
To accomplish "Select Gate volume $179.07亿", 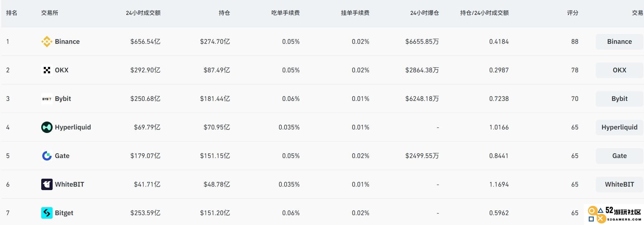I will 145,156.
